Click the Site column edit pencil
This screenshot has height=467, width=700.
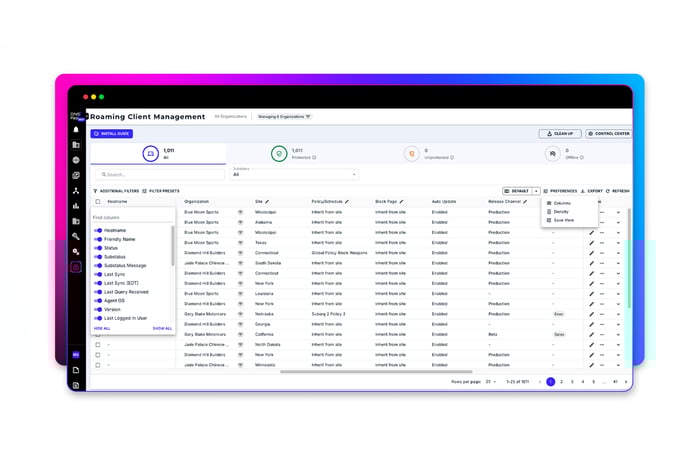267,202
